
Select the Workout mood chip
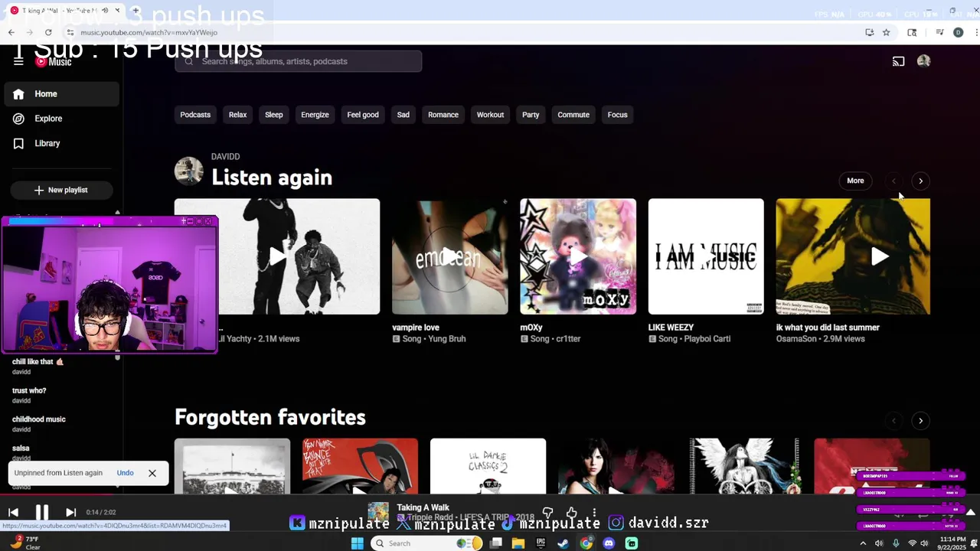[x=490, y=115]
